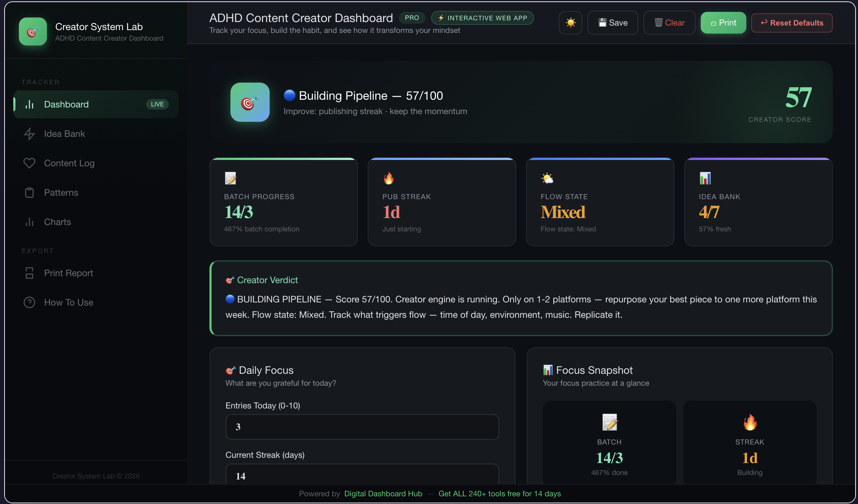Image resolution: width=858 pixels, height=504 pixels.
Task: Click 'Creator System Lab © 2026' footer text
Action: [x=96, y=476]
